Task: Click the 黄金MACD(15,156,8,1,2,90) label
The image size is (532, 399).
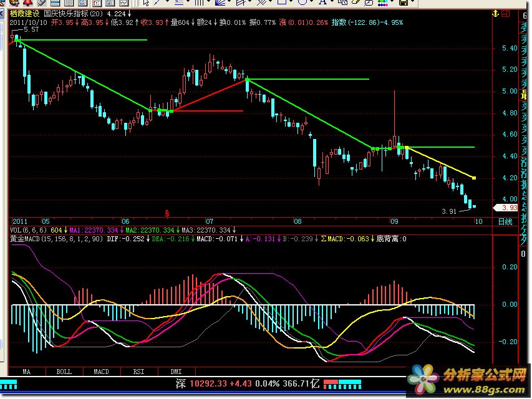Action: (56, 239)
